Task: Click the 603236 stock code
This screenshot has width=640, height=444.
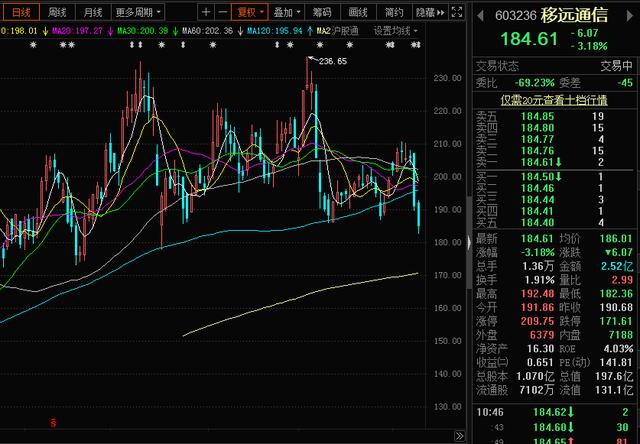Action: click(516, 16)
